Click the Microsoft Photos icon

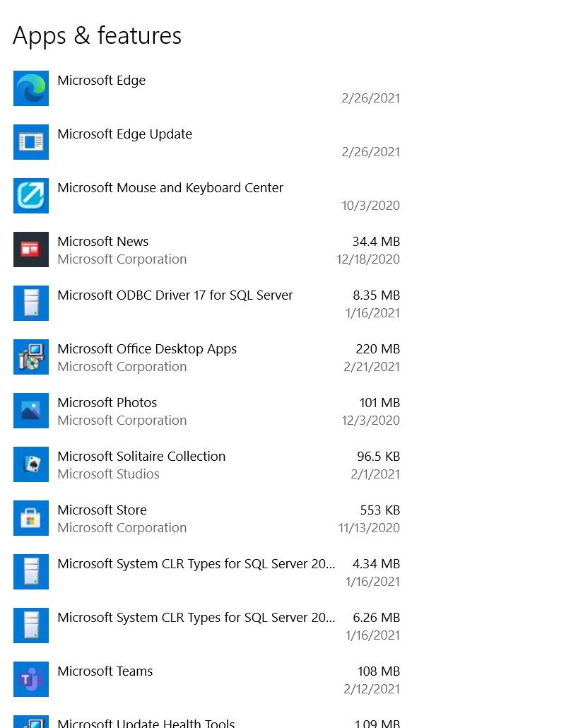tap(30, 411)
